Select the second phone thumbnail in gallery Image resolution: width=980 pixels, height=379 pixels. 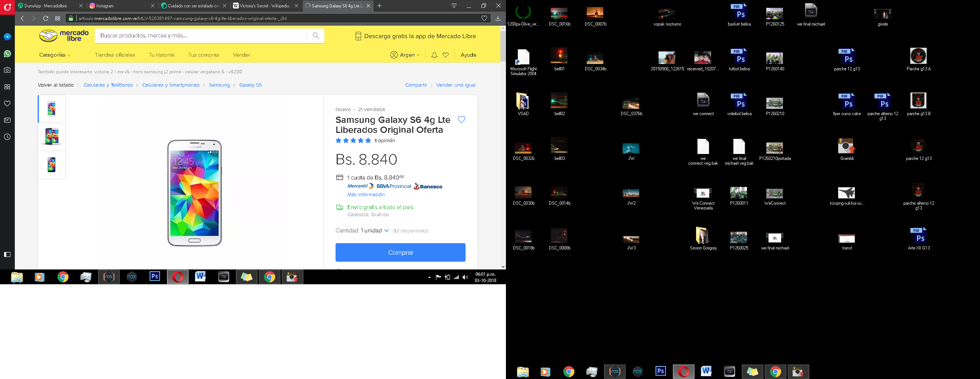coord(51,137)
